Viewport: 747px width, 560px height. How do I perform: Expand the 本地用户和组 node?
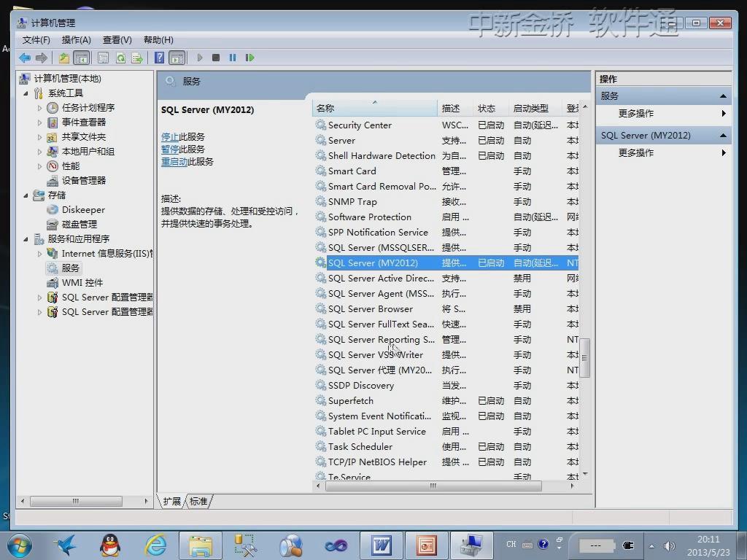pyautogui.click(x=40, y=152)
